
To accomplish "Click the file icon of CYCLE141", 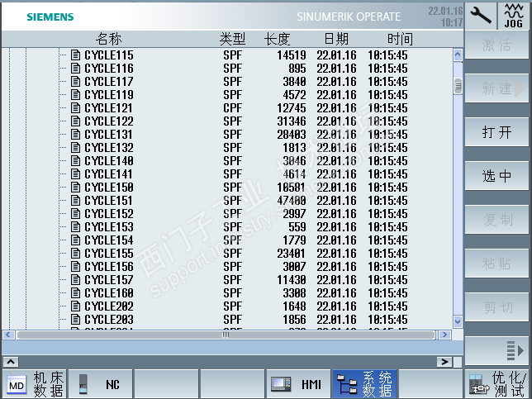I will (x=75, y=174).
